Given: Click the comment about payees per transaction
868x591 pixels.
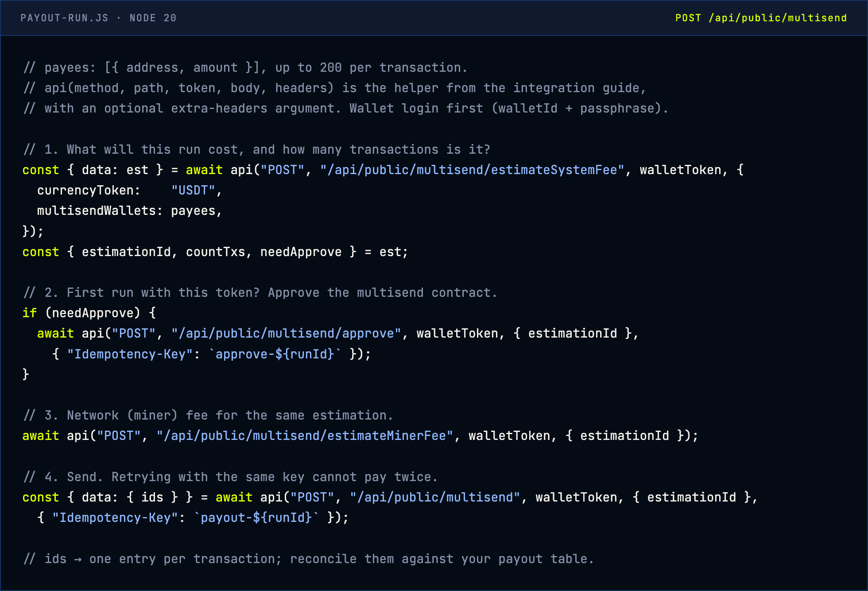Looking at the screenshot, I should pyautogui.click(x=245, y=68).
